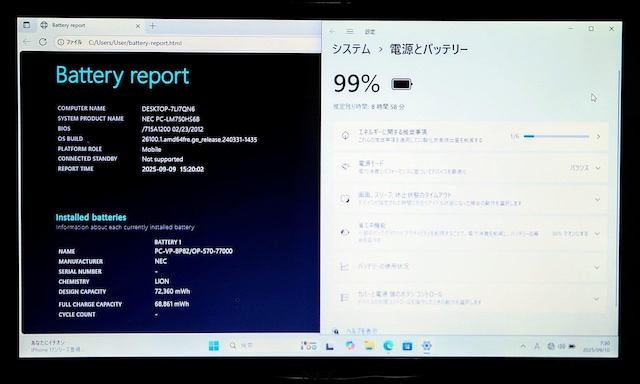The image size is (640, 384).
Task: Open the Settings hamburger navigation menu
Action: (350, 31)
